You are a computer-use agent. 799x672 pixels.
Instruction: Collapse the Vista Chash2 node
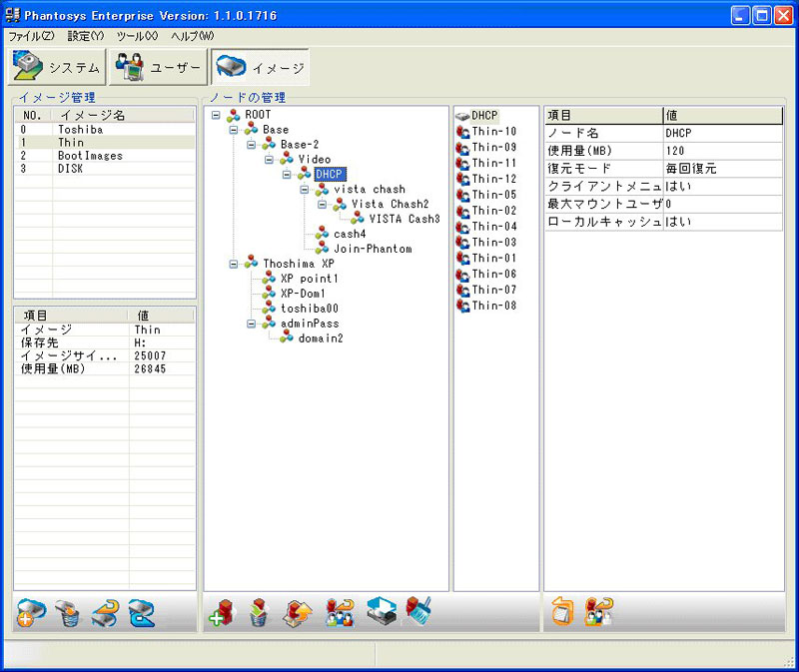pyautogui.click(x=322, y=205)
